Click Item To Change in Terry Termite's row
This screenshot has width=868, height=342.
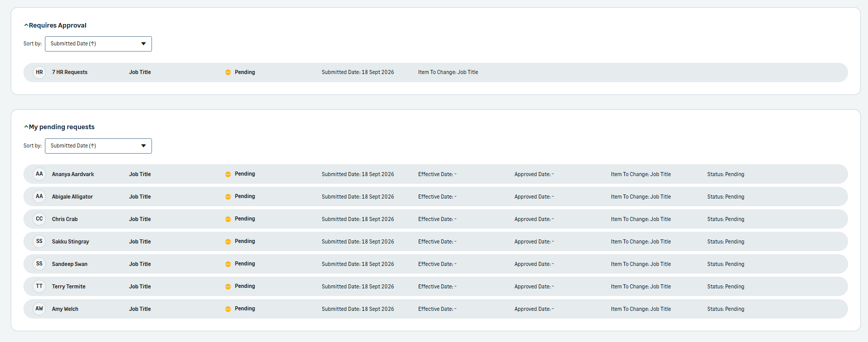(641, 287)
